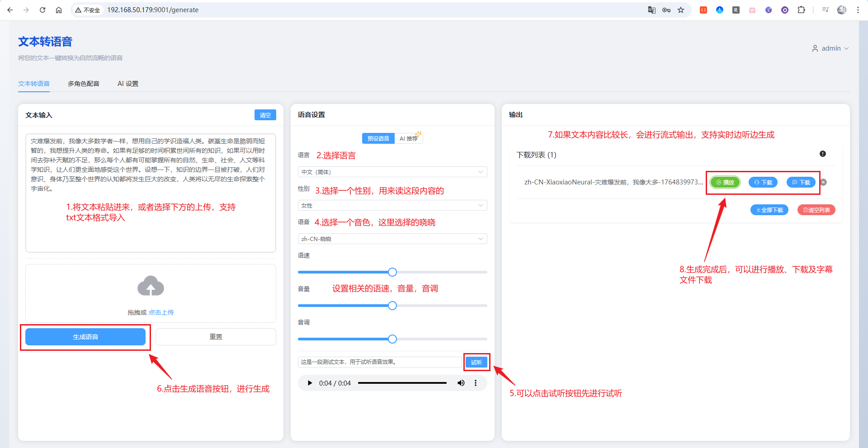Expand the 性别 dropdown showing 女性
The height and width of the screenshot is (448, 868).
coord(392,205)
